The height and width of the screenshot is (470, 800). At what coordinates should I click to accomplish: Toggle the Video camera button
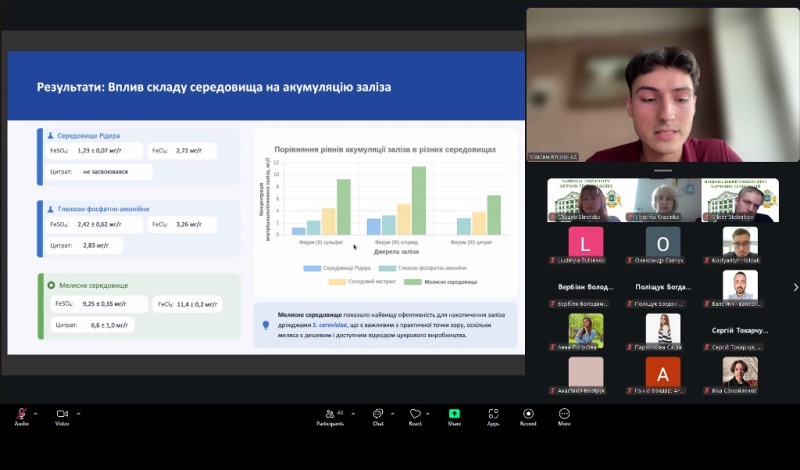point(61,414)
